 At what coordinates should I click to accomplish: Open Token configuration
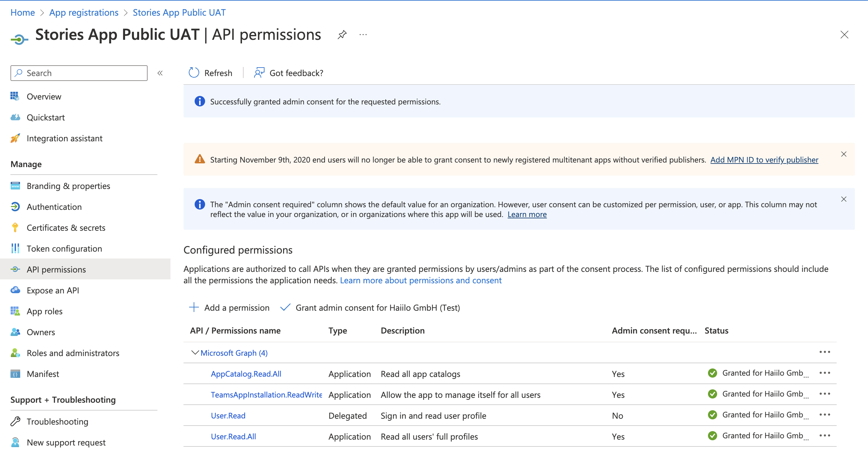click(x=64, y=248)
